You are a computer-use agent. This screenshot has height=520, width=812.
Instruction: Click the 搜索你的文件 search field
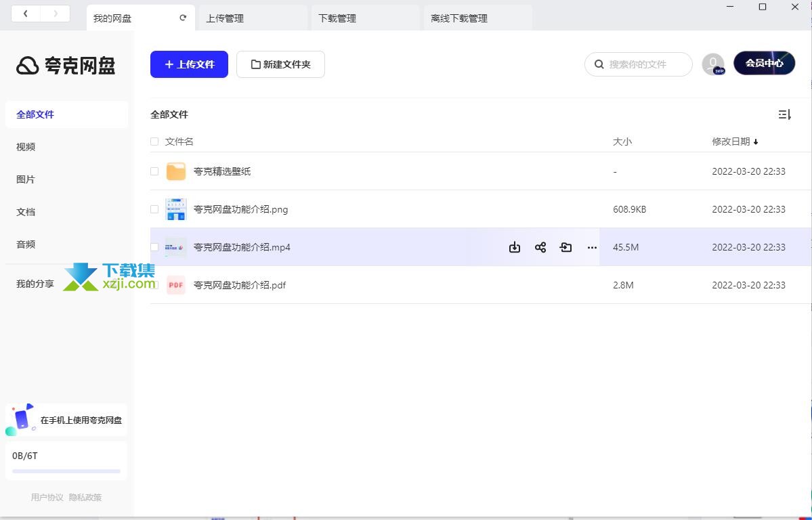tap(639, 64)
